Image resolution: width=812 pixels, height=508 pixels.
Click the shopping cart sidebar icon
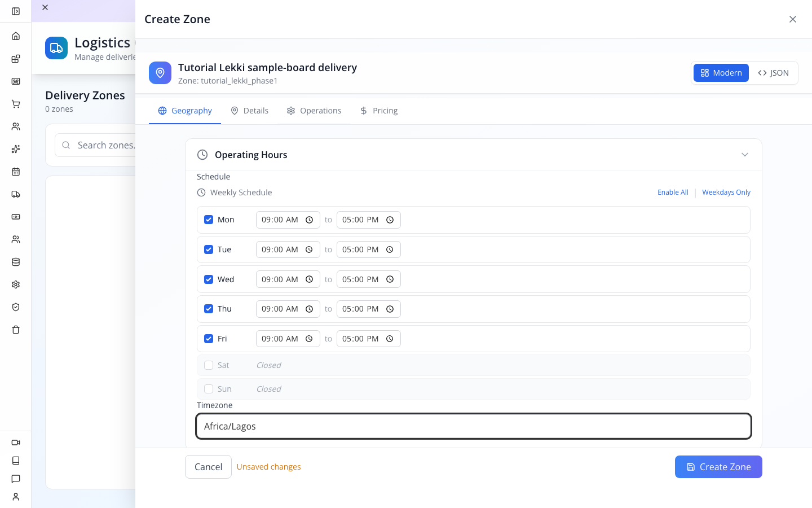tap(16, 104)
